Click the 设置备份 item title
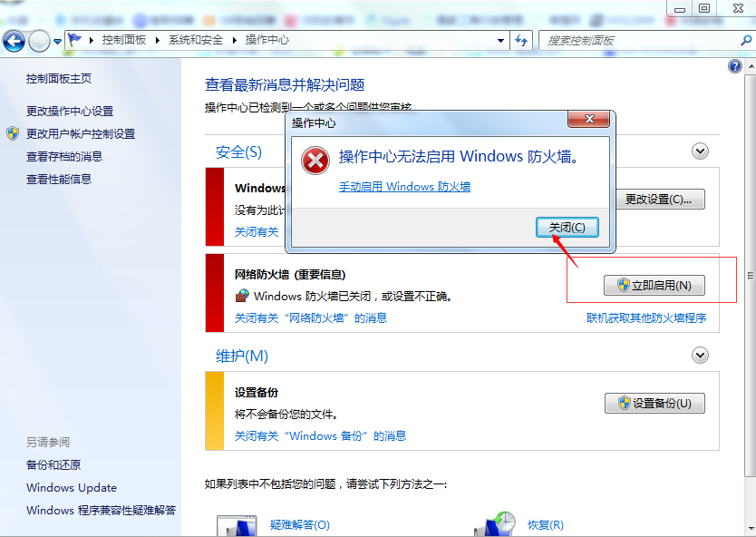Screen dimensions: 756x537 coord(257,392)
